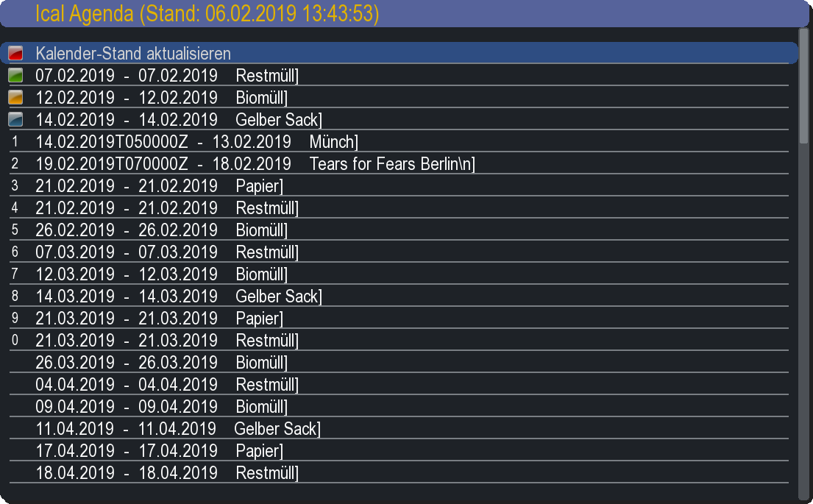Click the Ical Agenda title bar
This screenshot has width=813, height=504.
406,13
